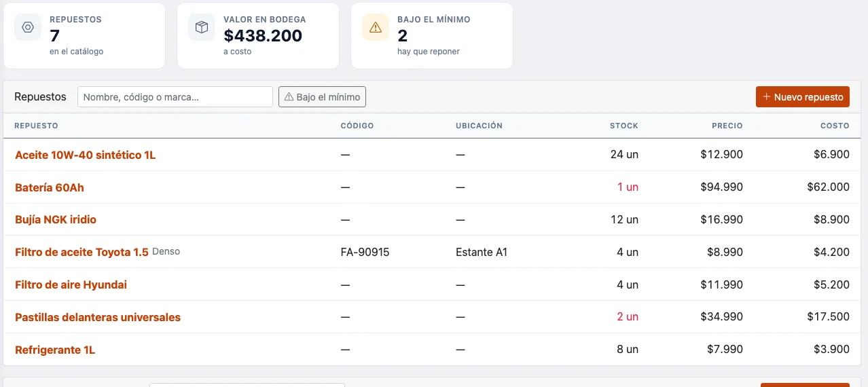Click the Nuevo repuesto button
This screenshot has width=868, height=387.
click(x=803, y=97)
